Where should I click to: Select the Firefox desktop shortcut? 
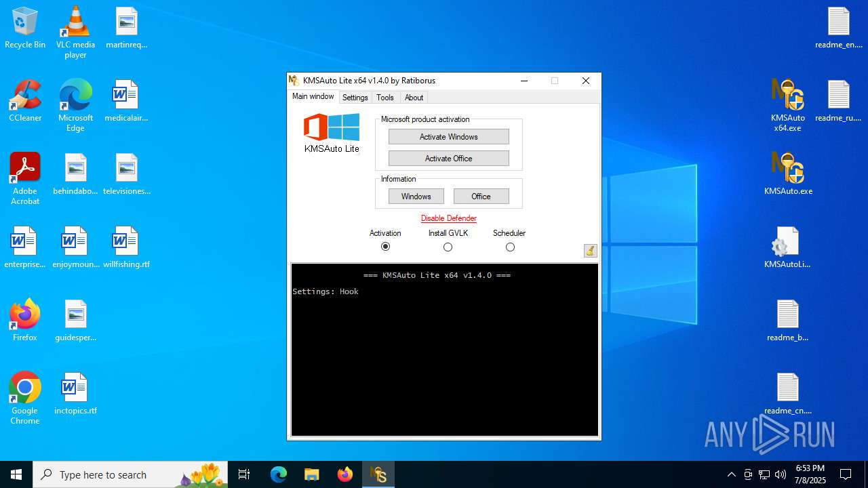(25, 320)
